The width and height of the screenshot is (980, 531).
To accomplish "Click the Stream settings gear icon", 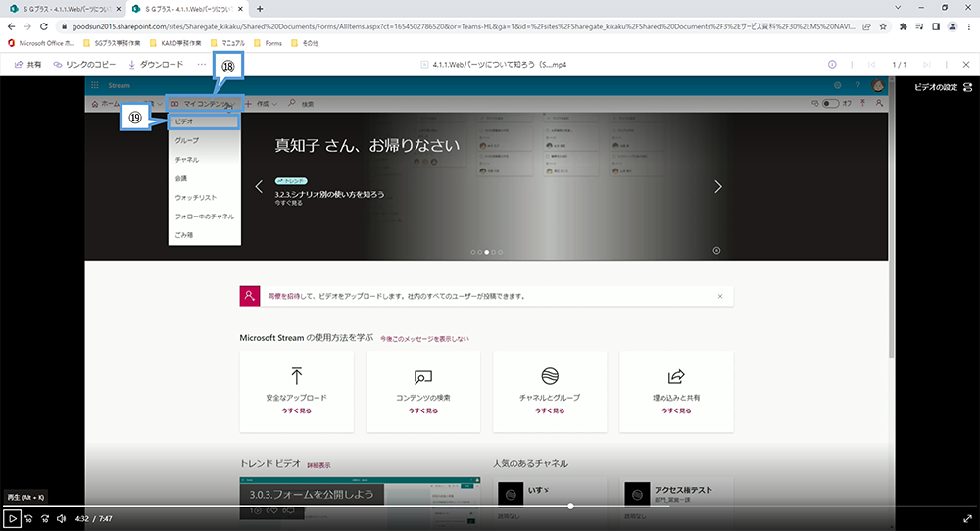I will (838, 85).
